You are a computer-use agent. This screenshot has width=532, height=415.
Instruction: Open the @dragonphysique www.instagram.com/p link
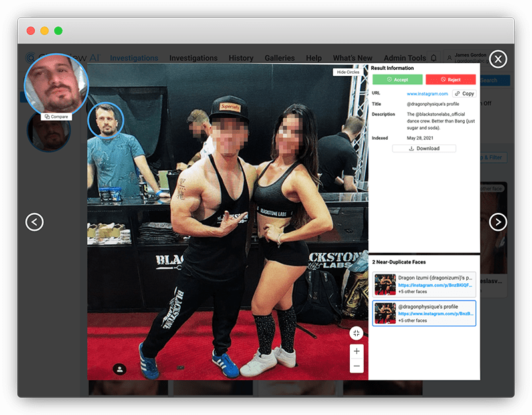coord(436,314)
